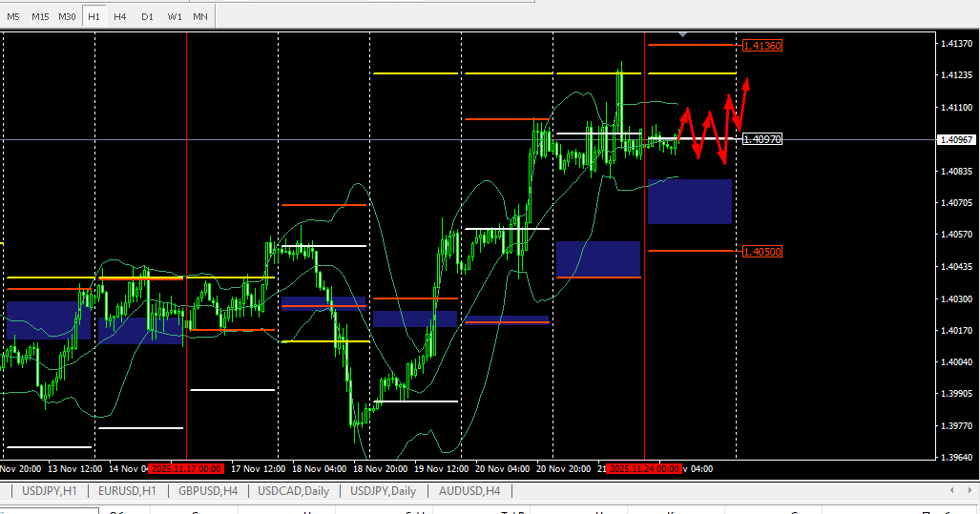980x514 pixels.
Task: Click the left chart-tabs scroll arrow
Action: 952,490
